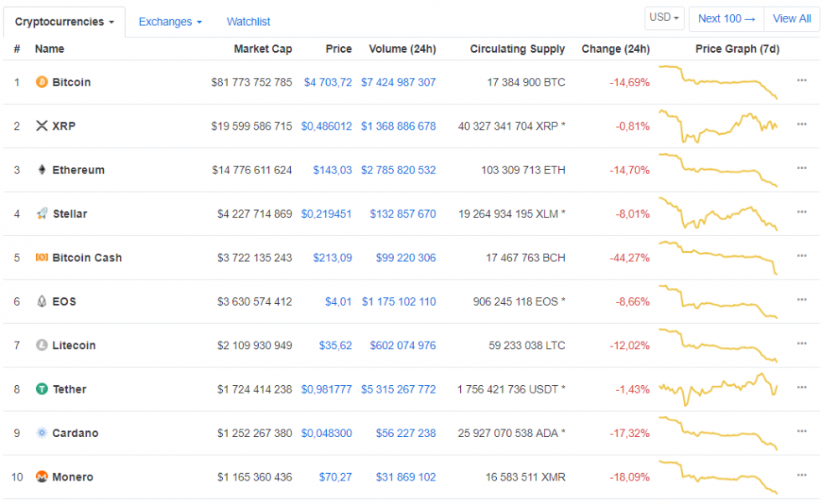Click the View All button

(792, 18)
